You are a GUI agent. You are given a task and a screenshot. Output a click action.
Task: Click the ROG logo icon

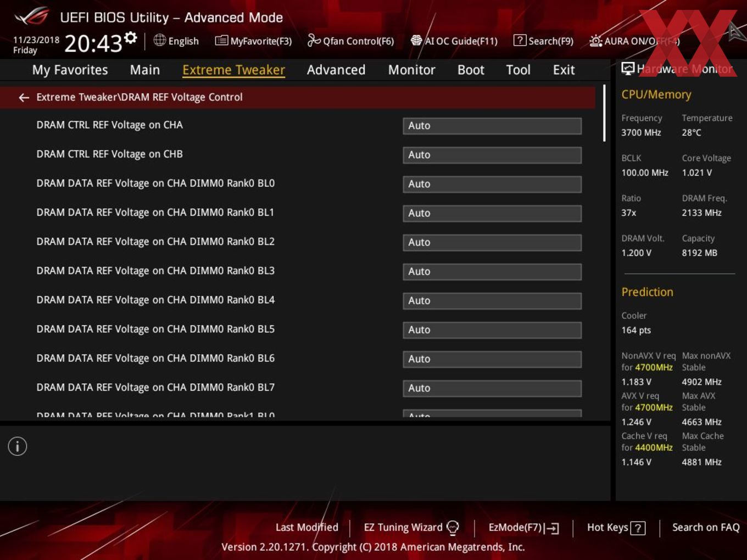coord(32,16)
